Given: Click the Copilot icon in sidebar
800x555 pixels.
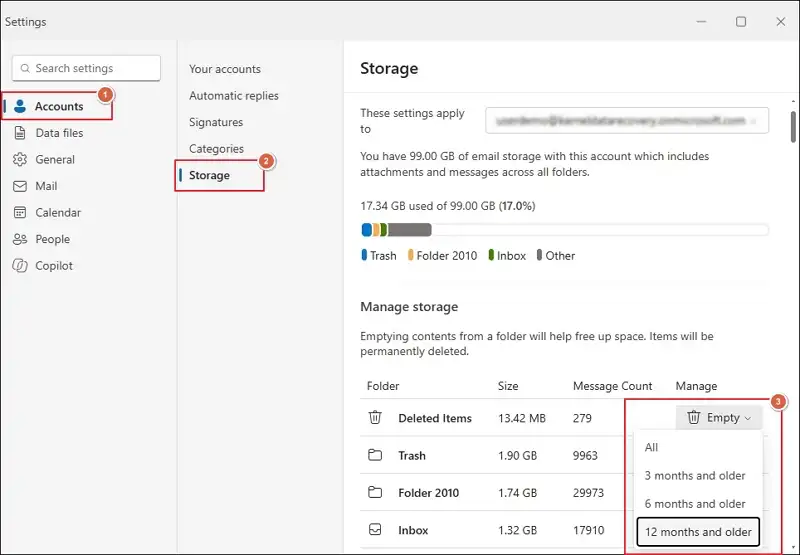Looking at the screenshot, I should (x=20, y=266).
